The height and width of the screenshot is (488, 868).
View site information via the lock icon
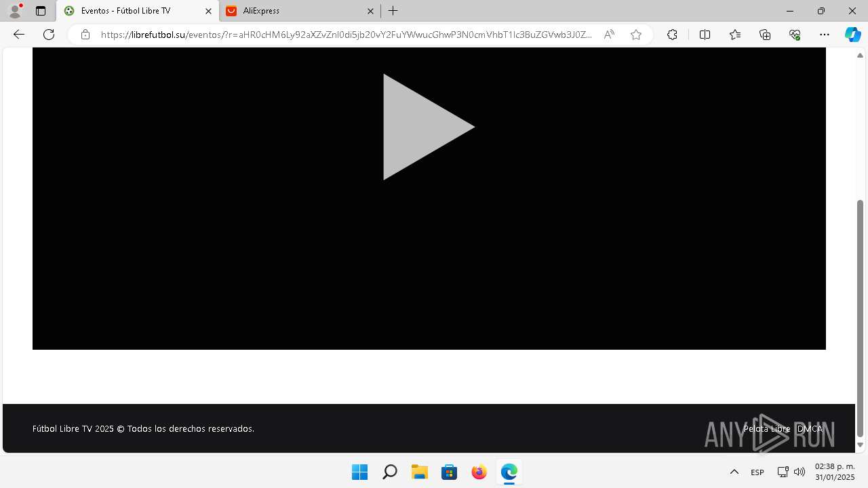point(85,35)
